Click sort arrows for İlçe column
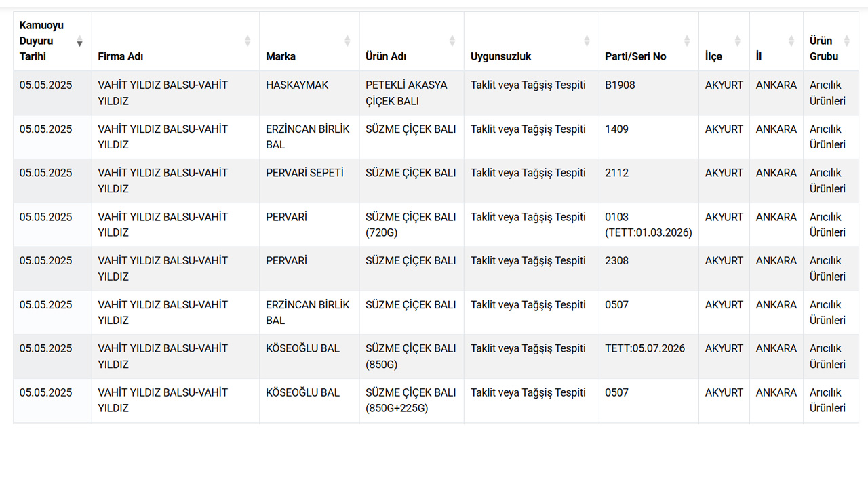The height and width of the screenshot is (488, 868). (738, 41)
